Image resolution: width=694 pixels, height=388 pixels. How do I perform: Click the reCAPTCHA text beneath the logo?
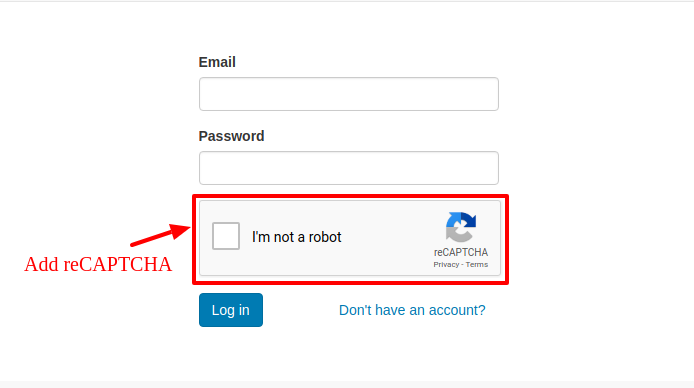click(461, 252)
